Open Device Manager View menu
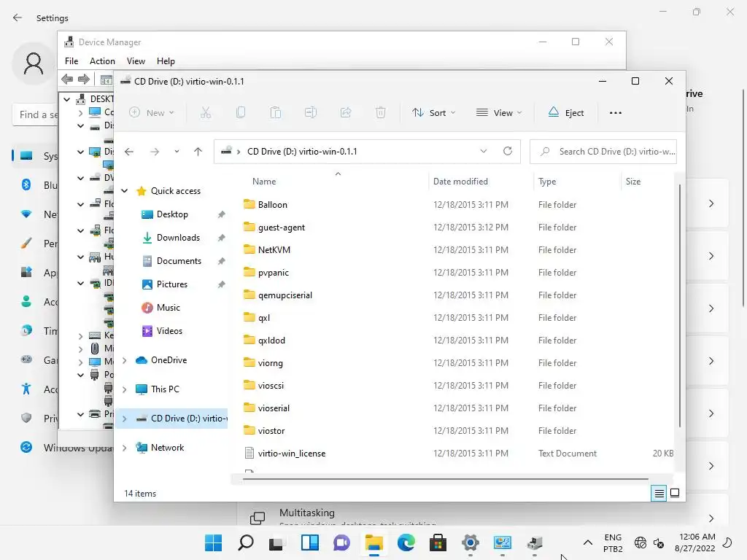This screenshot has height=560, width=747. (x=136, y=61)
